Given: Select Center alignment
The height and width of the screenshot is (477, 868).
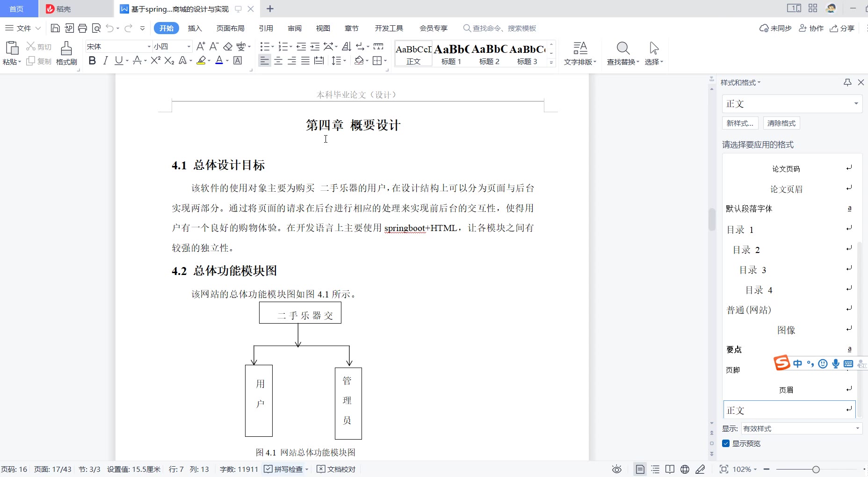Looking at the screenshot, I should click(278, 60).
